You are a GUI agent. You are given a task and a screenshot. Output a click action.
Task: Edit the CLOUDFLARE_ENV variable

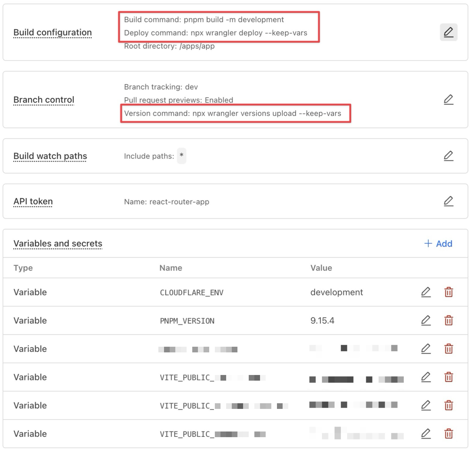[426, 292]
